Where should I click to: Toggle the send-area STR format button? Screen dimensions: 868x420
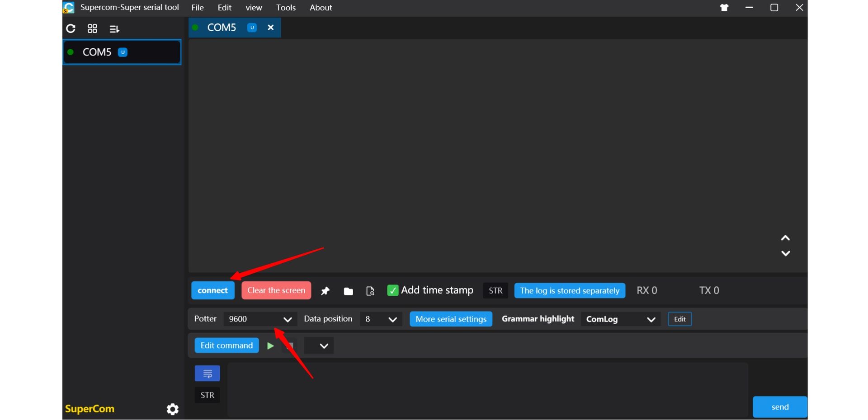207,395
